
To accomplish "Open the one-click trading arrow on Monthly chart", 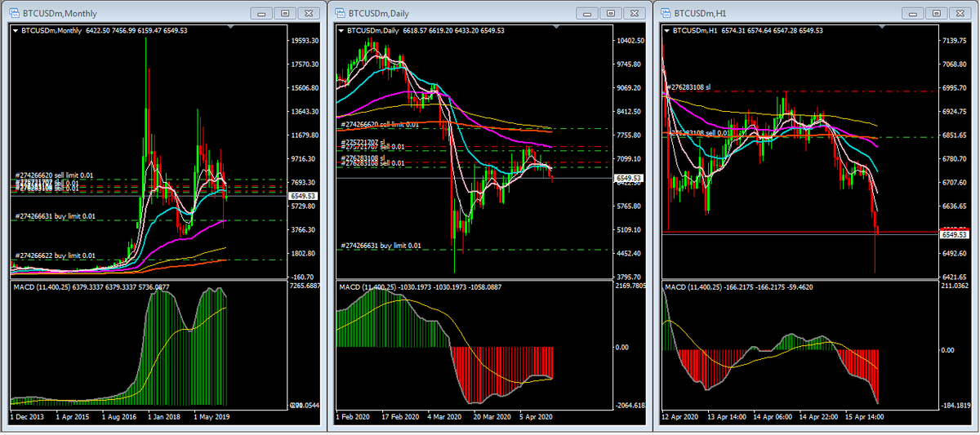I will pos(16,31).
